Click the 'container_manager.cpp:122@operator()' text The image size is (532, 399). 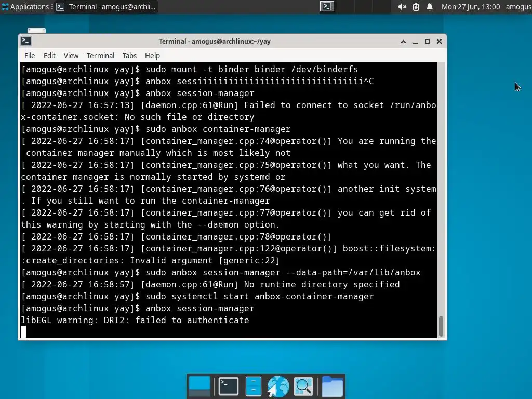pyautogui.click(x=238, y=249)
